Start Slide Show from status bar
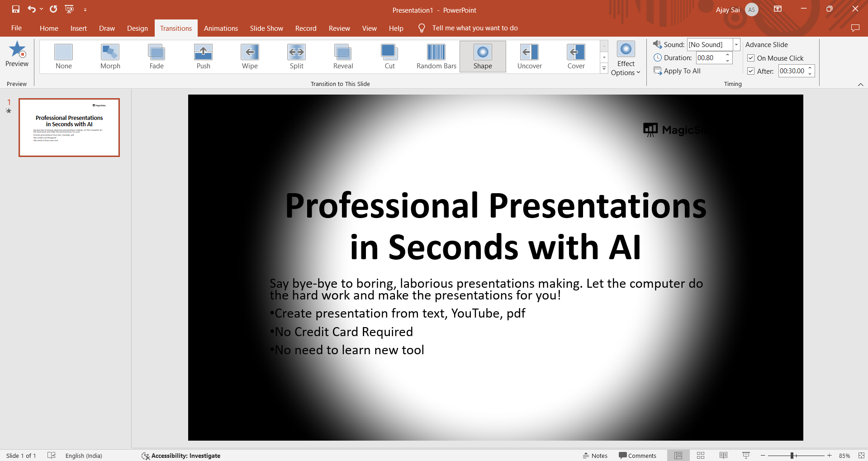 (746, 456)
